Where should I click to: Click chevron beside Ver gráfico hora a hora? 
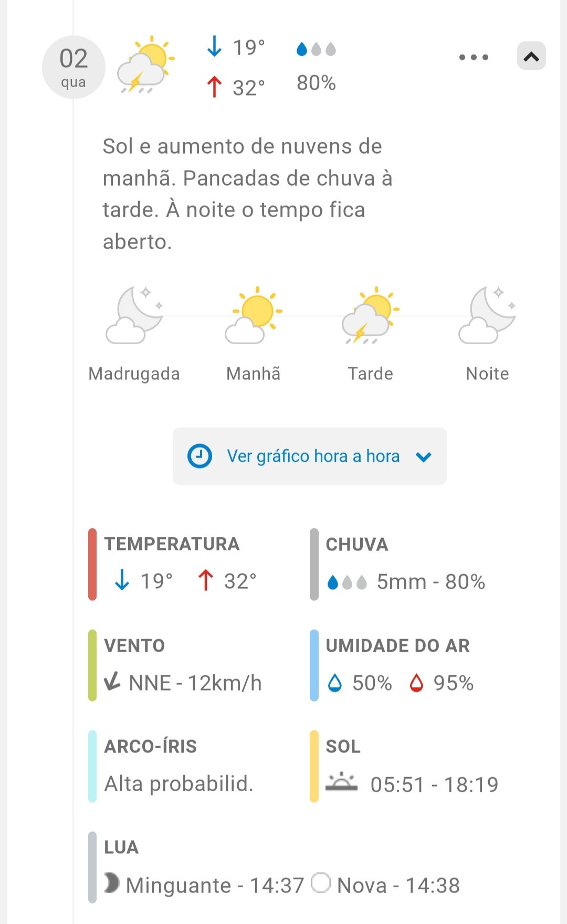[424, 457]
